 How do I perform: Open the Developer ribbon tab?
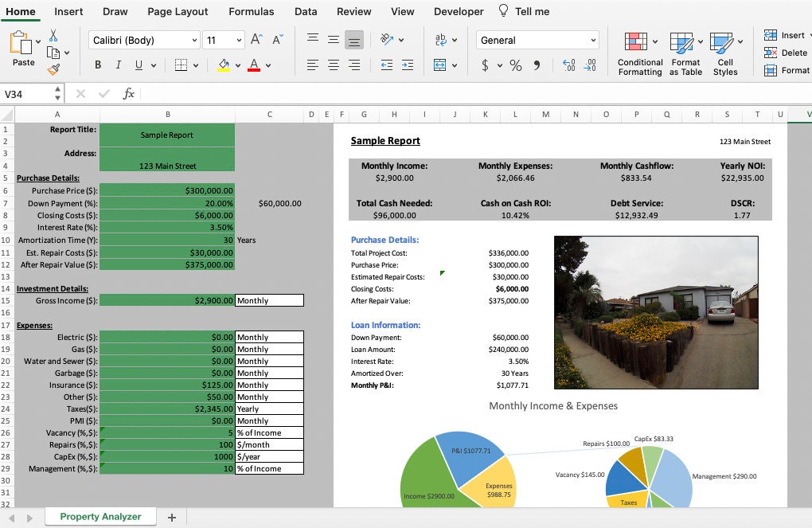tap(458, 11)
